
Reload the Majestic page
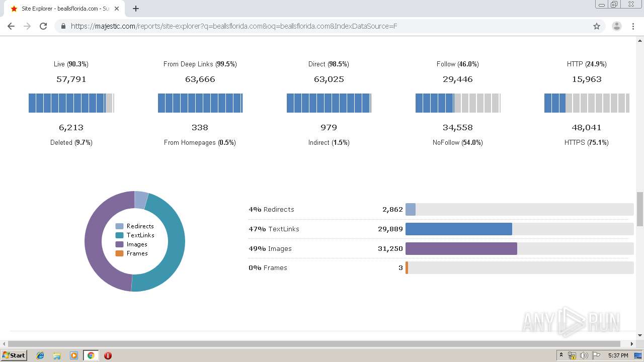[x=43, y=26]
